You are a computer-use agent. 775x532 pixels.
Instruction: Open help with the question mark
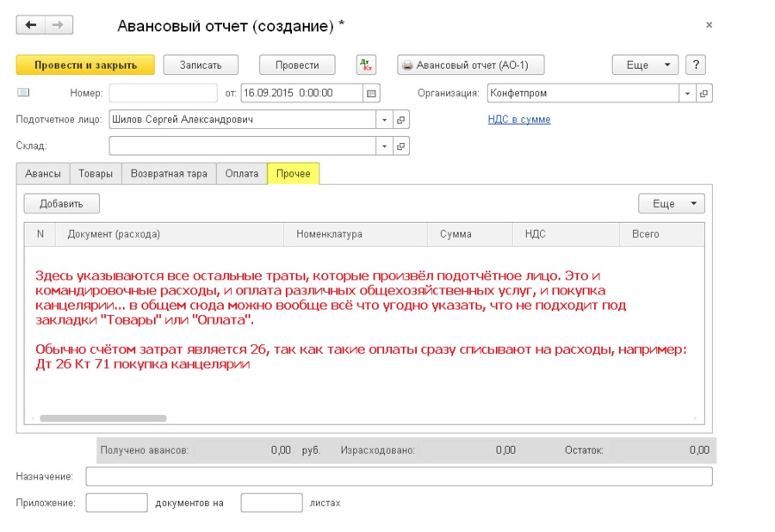[x=696, y=65]
